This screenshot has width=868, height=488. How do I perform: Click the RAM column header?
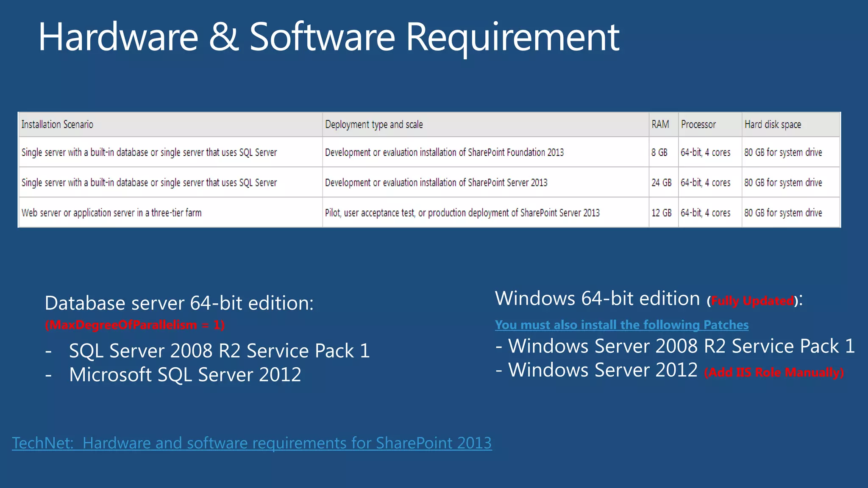pyautogui.click(x=660, y=125)
